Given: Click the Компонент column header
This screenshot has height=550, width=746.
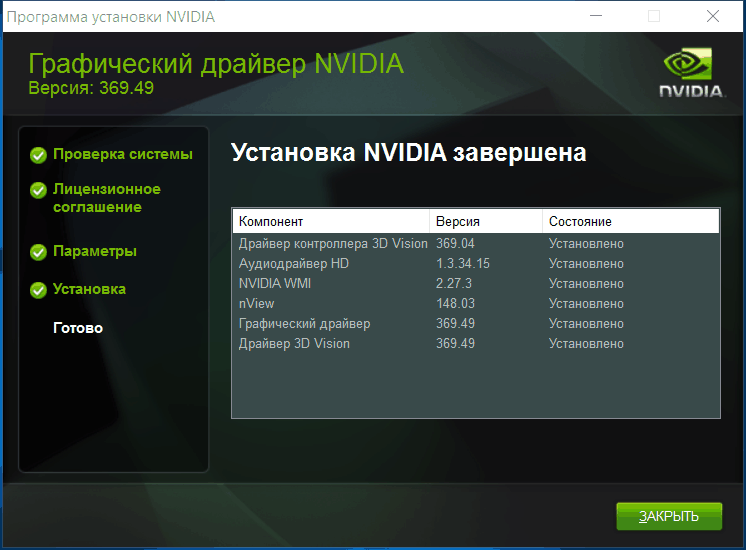Looking at the screenshot, I should [331, 221].
